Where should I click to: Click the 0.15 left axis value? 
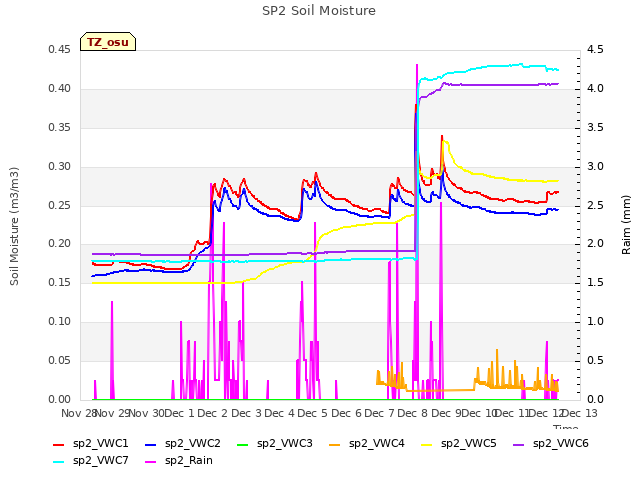pos(59,282)
